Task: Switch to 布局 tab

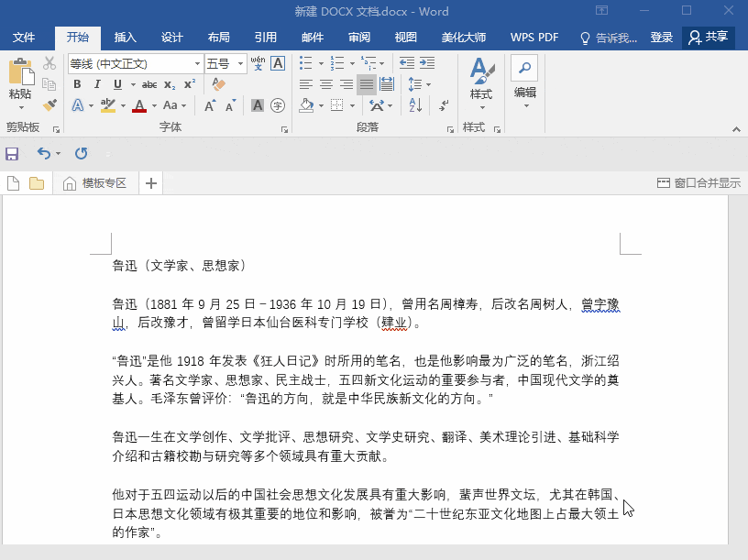Action: pyautogui.click(x=218, y=38)
